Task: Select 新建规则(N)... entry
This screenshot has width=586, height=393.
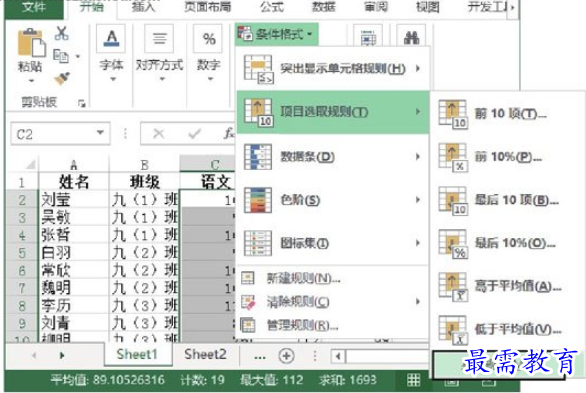Action: tap(333, 278)
